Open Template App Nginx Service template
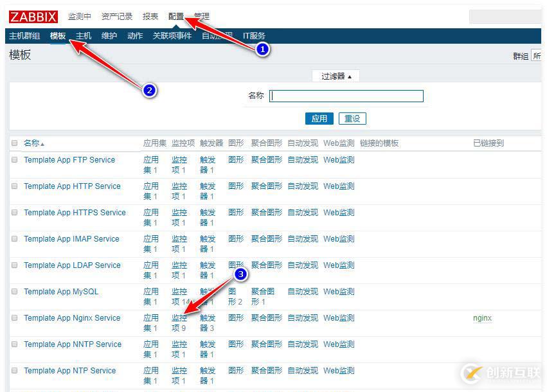This screenshot has height=392, width=547. pos(72,317)
